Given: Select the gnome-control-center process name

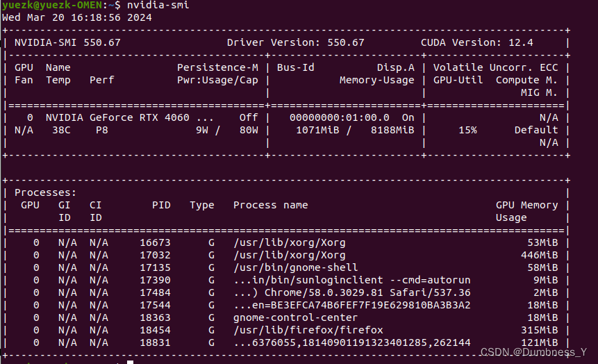Looking at the screenshot, I should click(296, 318).
